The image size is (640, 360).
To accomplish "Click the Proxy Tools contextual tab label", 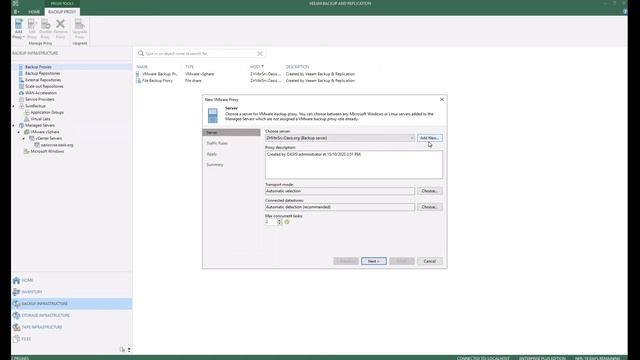I will (62, 3).
